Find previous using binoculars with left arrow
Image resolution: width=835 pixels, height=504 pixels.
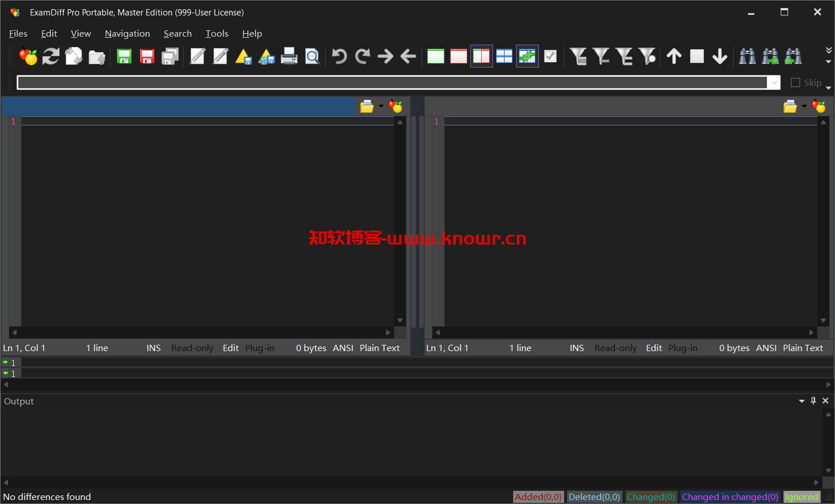[793, 56]
